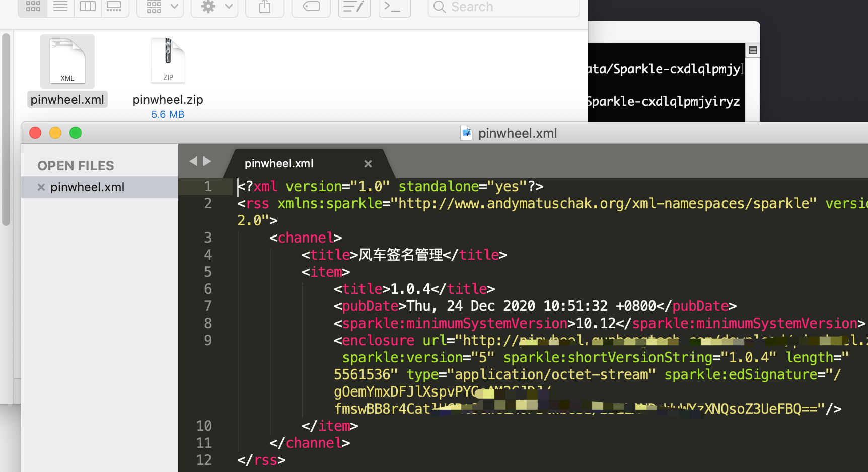The height and width of the screenshot is (472, 868).
Task: Click the forward navigation arrow in the editor
Action: click(207, 161)
